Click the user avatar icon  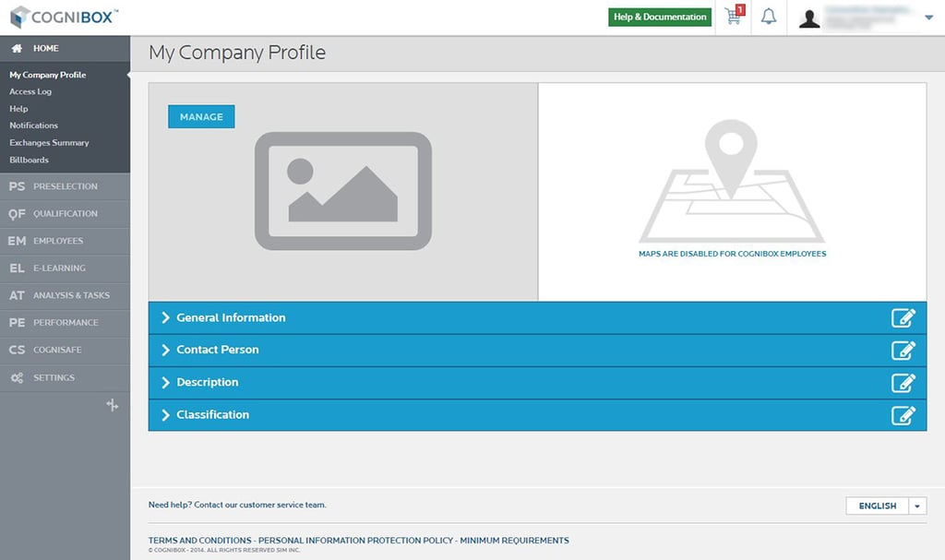click(x=809, y=18)
